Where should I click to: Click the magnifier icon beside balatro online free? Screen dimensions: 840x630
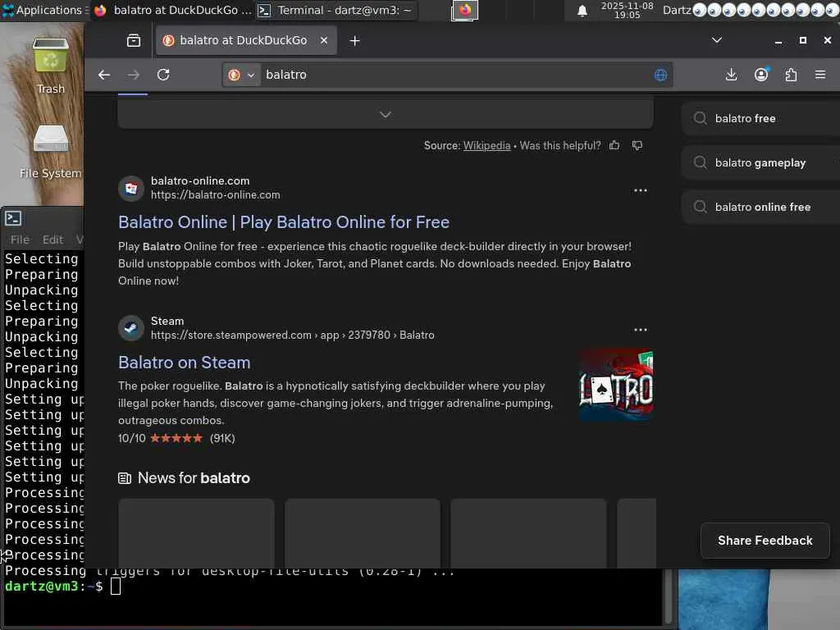700,206
